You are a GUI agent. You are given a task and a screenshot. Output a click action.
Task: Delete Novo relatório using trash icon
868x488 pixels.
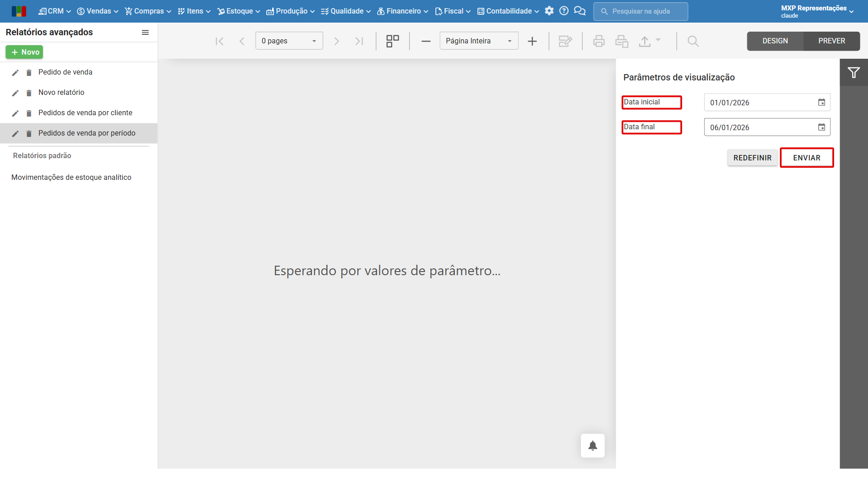[x=29, y=93]
